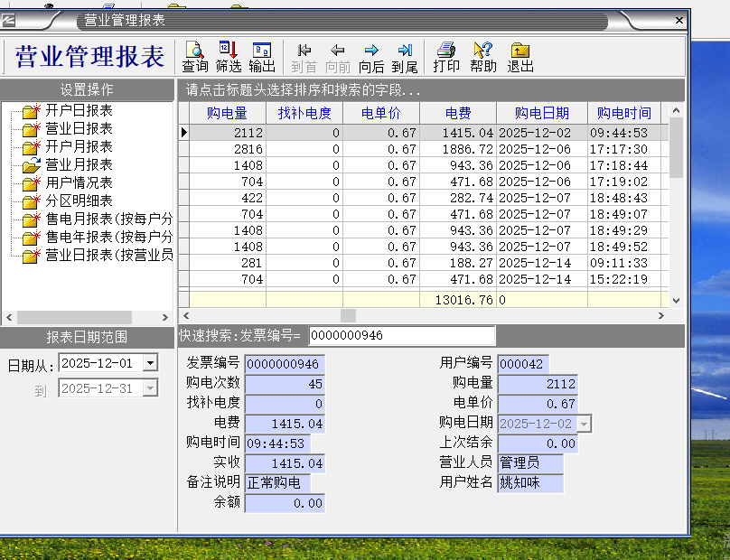Exit via the 退出 icon
This screenshot has height=560, width=730.
click(520, 56)
